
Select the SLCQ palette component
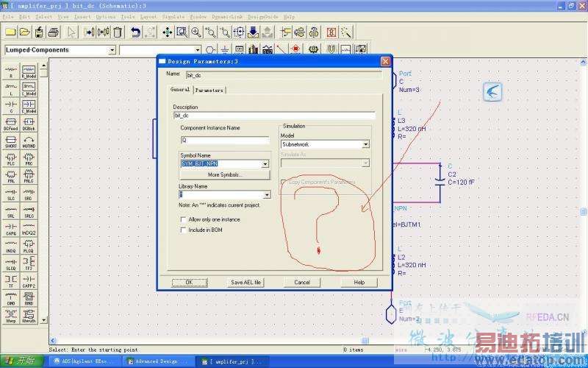11,263
